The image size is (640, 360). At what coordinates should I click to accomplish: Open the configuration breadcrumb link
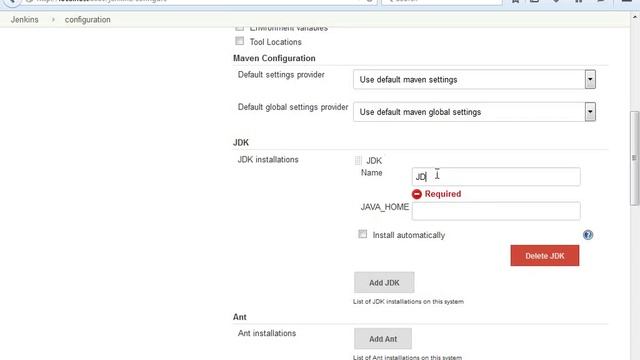87,20
